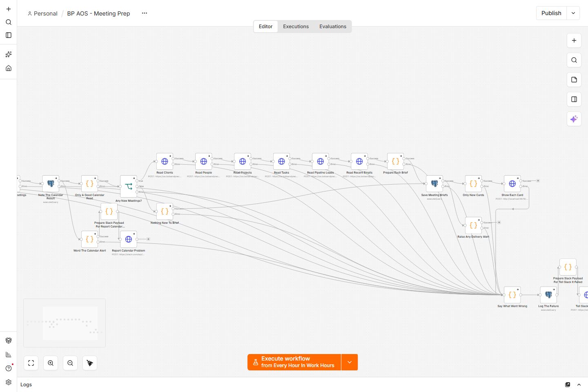588x392 pixels.
Task: Open the canvas search magnifier
Action: click(x=574, y=60)
